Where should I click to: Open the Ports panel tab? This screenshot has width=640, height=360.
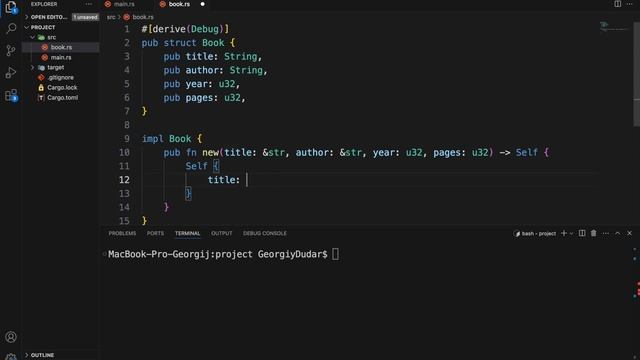[155, 233]
